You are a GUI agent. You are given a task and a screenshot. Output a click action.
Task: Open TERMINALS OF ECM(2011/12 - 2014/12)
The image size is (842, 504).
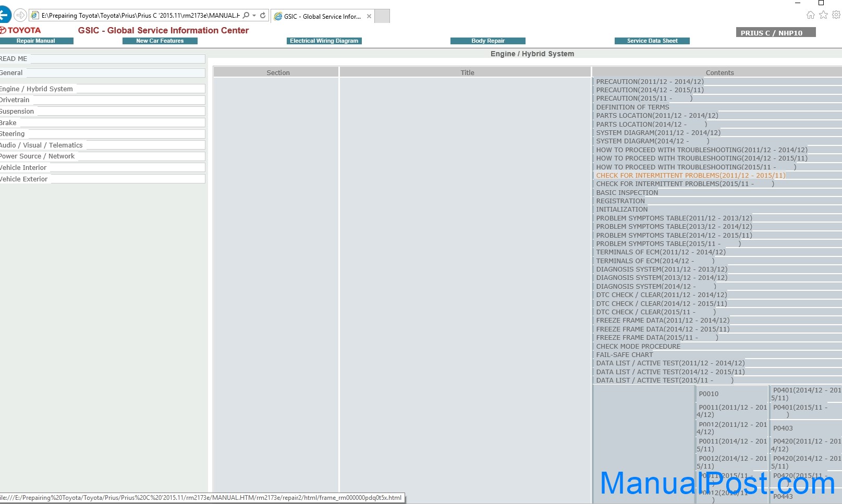[661, 252]
